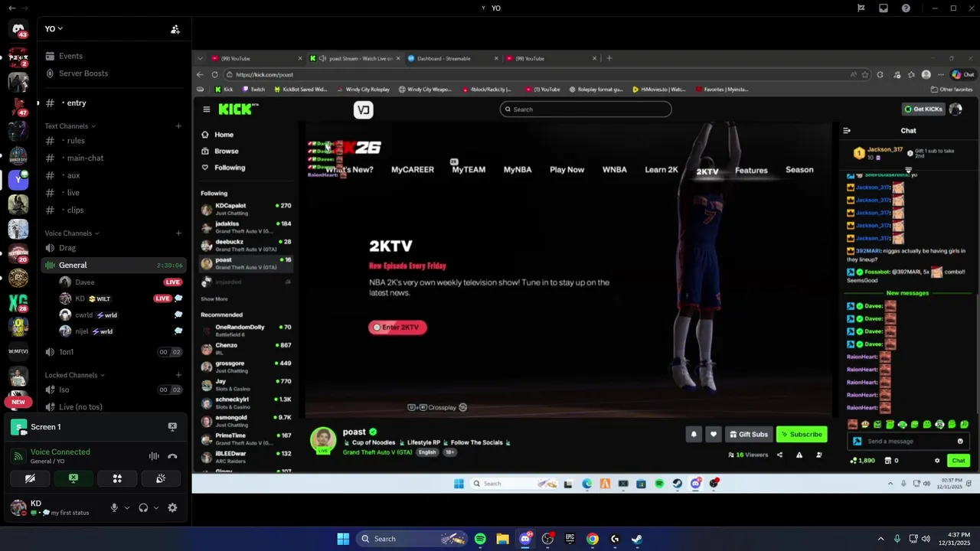The height and width of the screenshot is (551, 980).
Task: Collapse Kick chat with the arrow icon
Action: point(847,131)
